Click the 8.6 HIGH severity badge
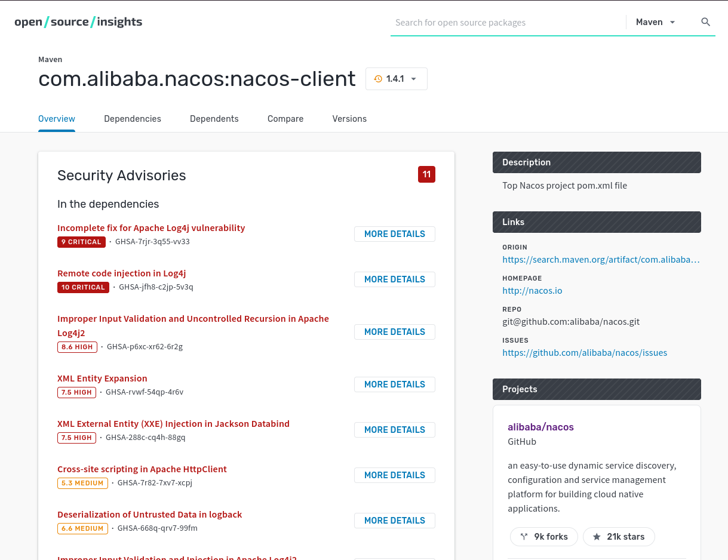The height and width of the screenshot is (560, 728). 77,347
